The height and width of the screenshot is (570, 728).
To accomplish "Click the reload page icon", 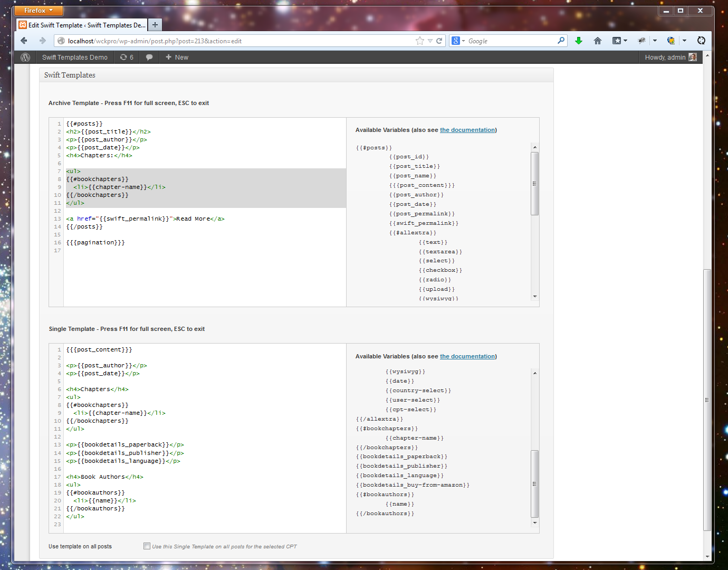I will click(439, 41).
